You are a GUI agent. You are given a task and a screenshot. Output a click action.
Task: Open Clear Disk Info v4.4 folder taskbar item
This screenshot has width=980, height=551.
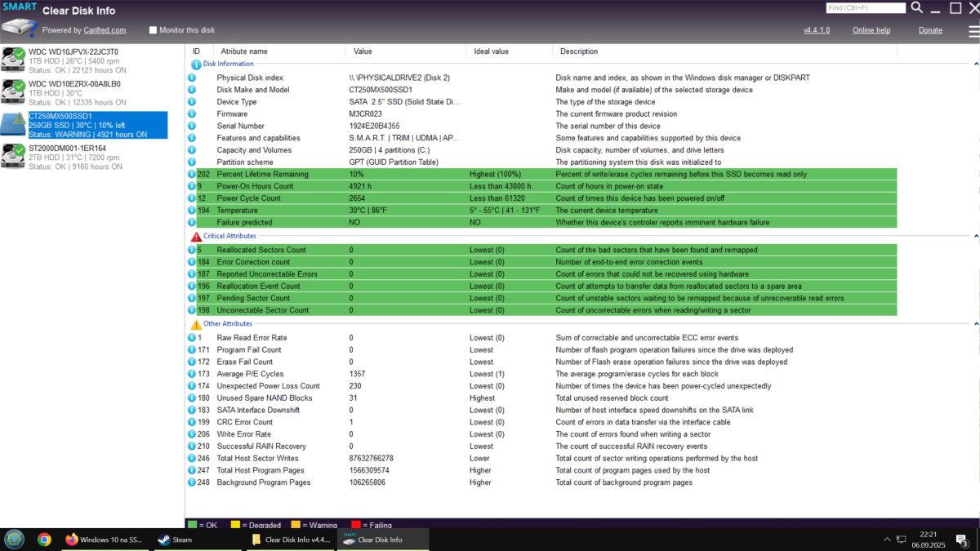[291, 540]
